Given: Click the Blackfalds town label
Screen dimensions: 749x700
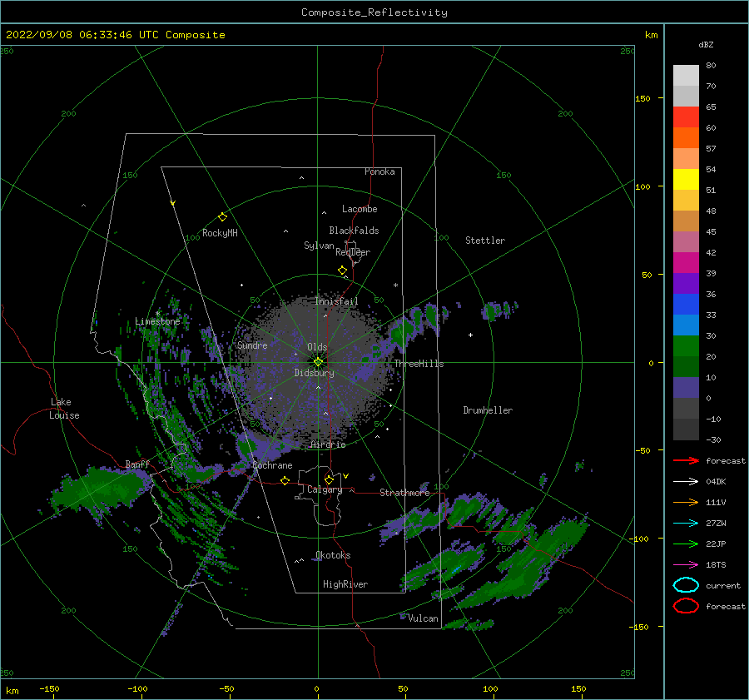Looking at the screenshot, I should pyautogui.click(x=354, y=231).
